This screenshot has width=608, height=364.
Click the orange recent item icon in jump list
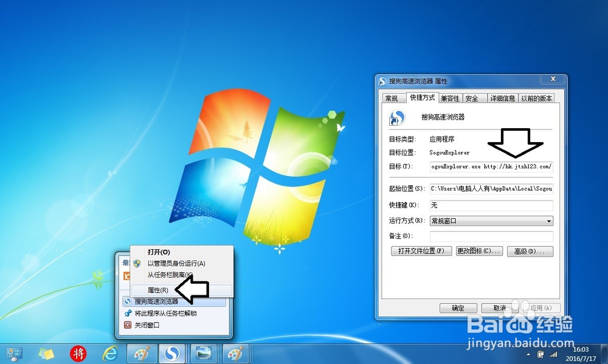(126, 276)
